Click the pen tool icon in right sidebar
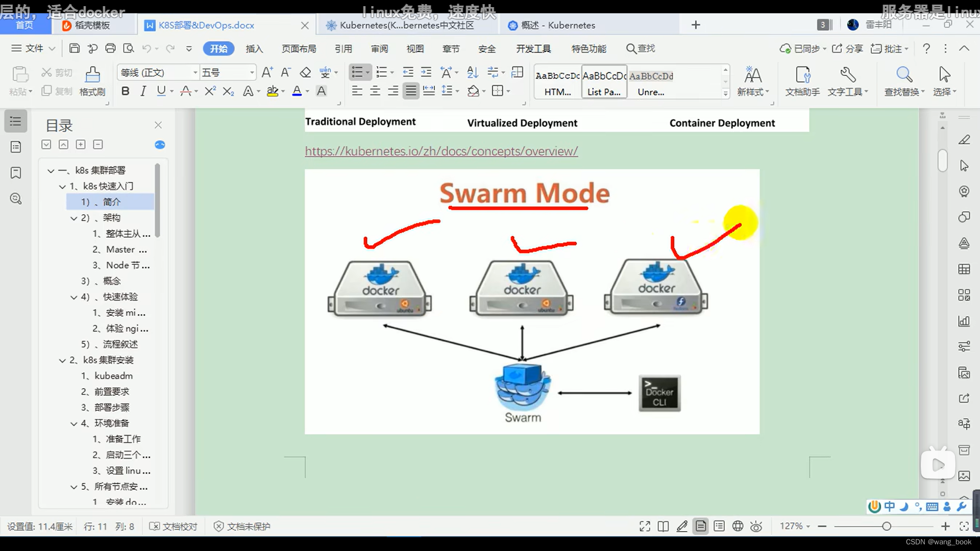The width and height of the screenshot is (980, 551). (x=964, y=140)
